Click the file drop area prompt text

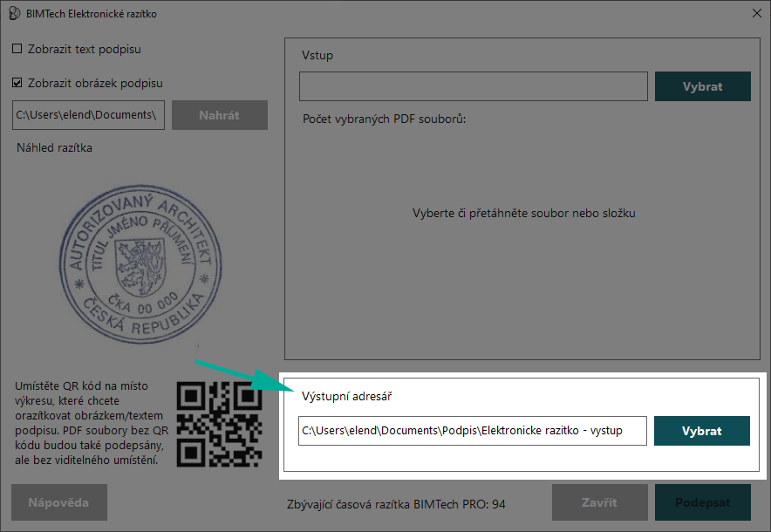tap(523, 213)
